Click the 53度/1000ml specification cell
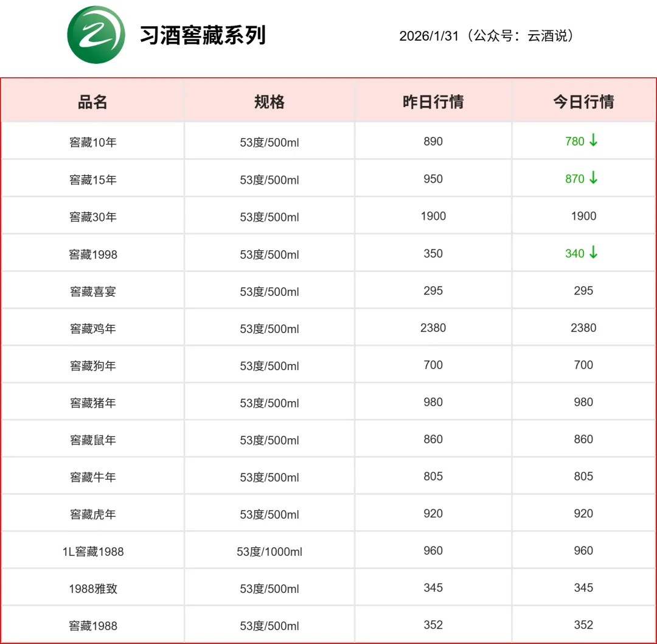This screenshot has height=644, width=657. coord(269,551)
